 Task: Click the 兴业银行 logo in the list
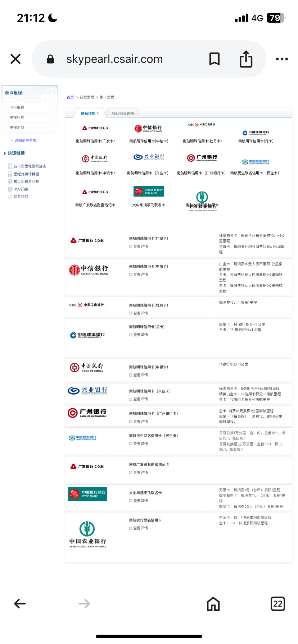pyautogui.click(x=87, y=391)
